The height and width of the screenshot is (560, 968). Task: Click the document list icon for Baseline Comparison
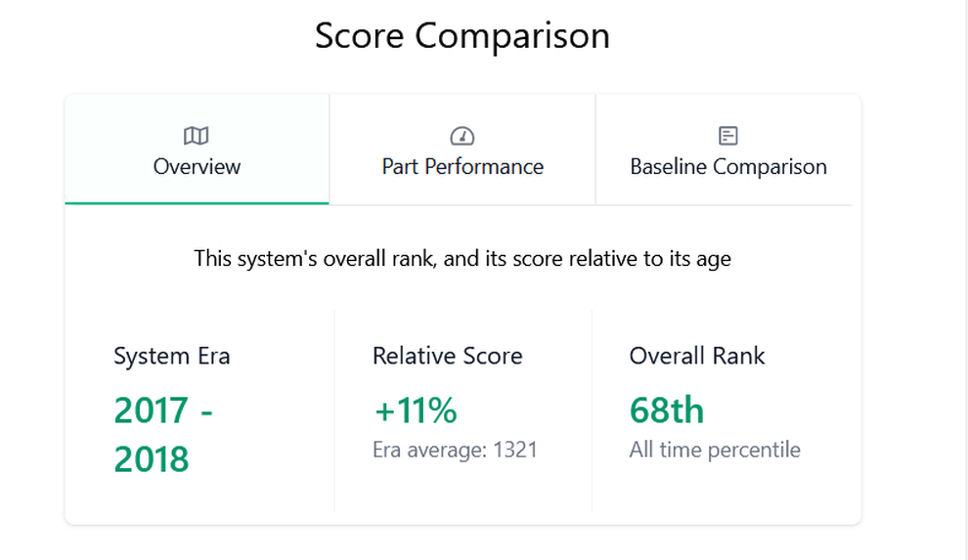click(x=728, y=136)
